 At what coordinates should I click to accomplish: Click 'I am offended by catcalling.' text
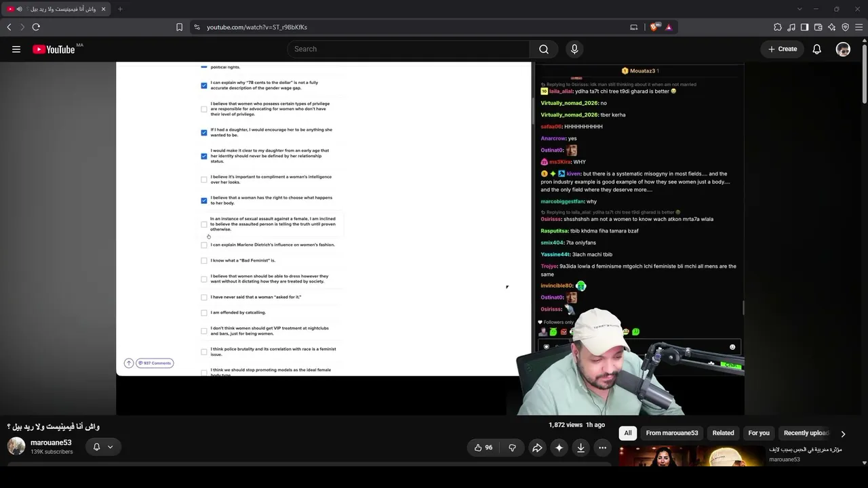[238, 312]
